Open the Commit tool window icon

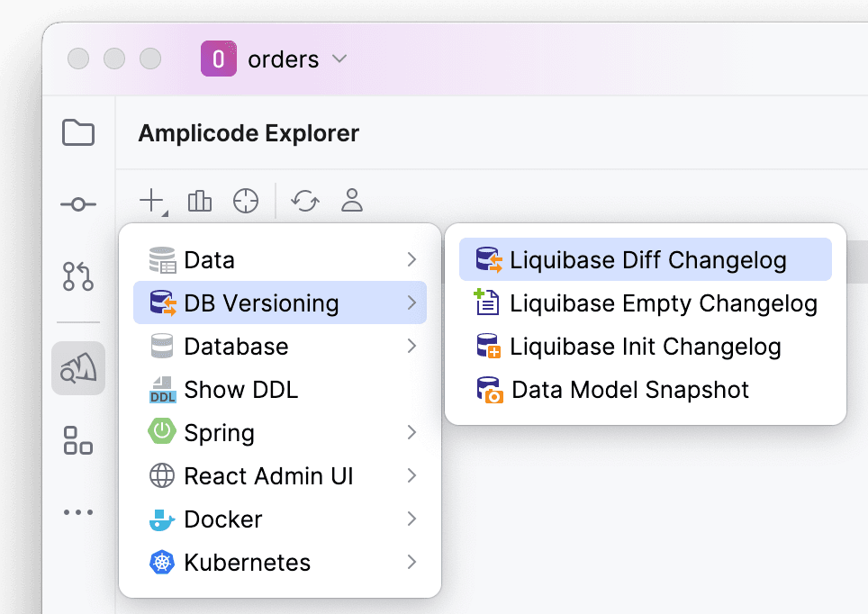coord(78,205)
